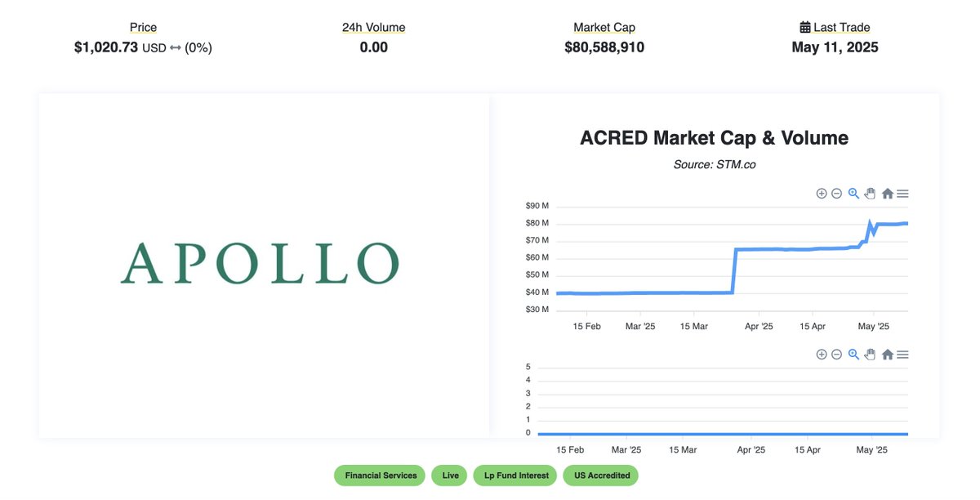The height and width of the screenshot is (500, 980).
Task: Zoom in on the market cap chart
Action: [x=822, y=194]
